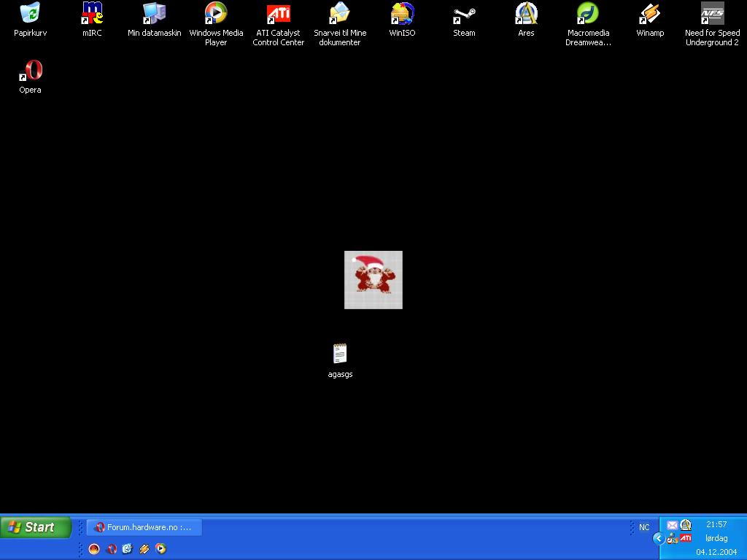The width and height of the screenshot is (747, 560).
Task: Click the mail envelope tray icon
Action: tap(672, 525)
